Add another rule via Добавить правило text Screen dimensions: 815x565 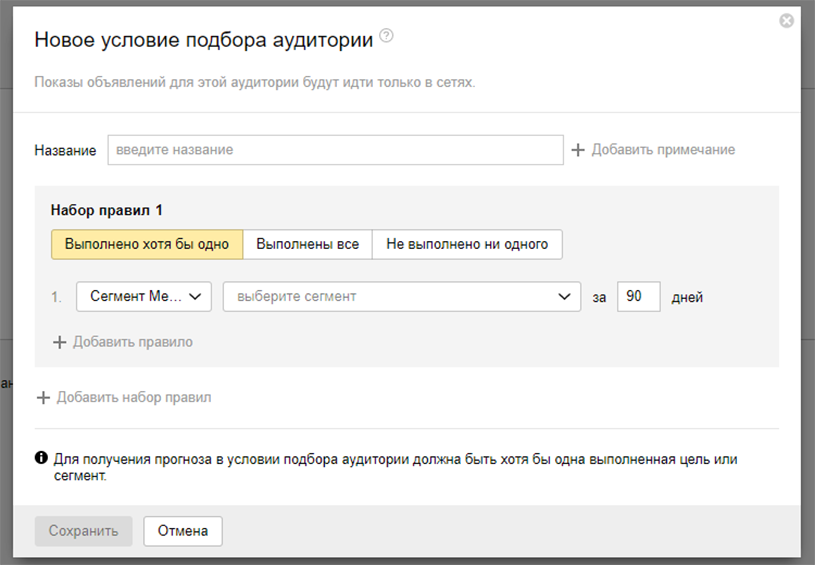132,342
